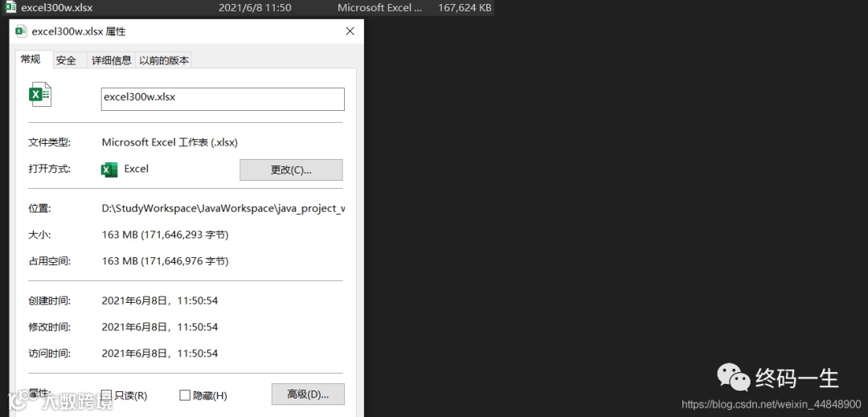Click the date 2021/6/8 11:50 in the file row
Screen dimensions: 868x417
(256, 8)
